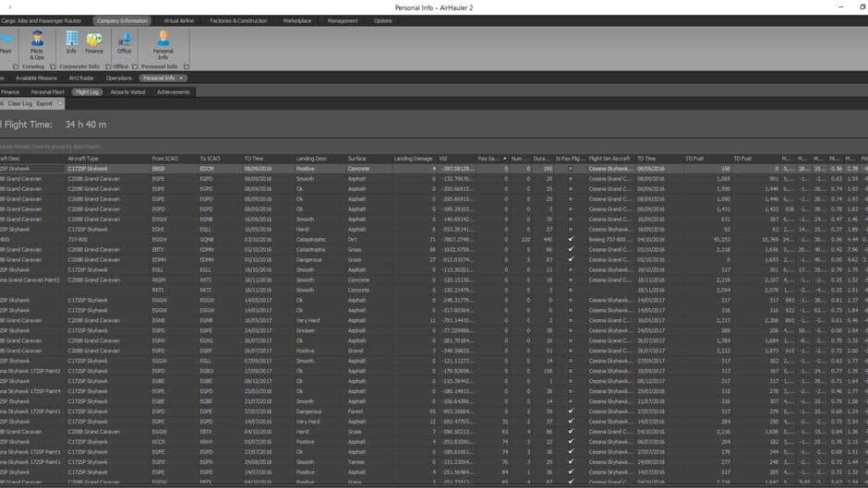Toggle Is Pax Flight checkbox for 737-800 row

[x=571, y=240]
